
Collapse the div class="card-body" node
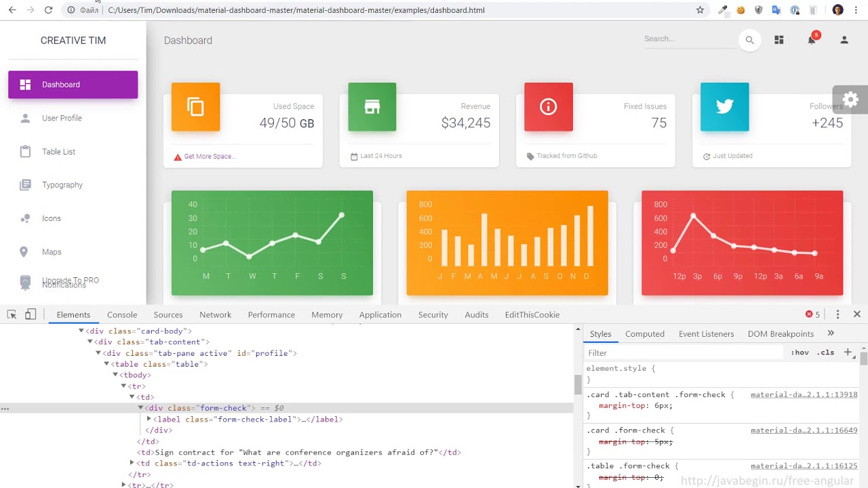point(81,331)
